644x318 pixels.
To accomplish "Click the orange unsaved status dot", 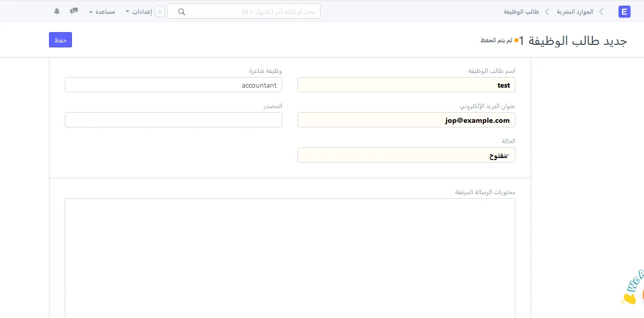I will 516,40.
